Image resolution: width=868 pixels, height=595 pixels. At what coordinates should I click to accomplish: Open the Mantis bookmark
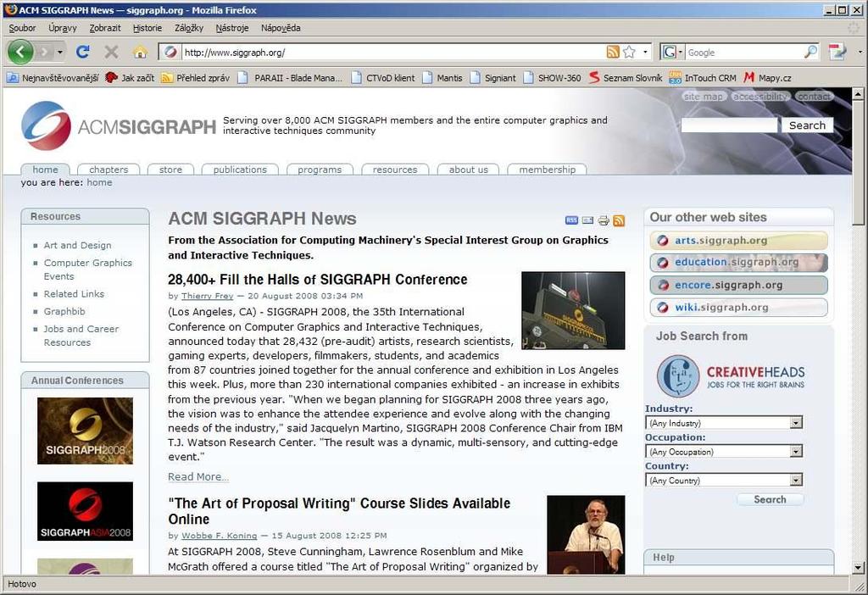click(x=442, y=78)
